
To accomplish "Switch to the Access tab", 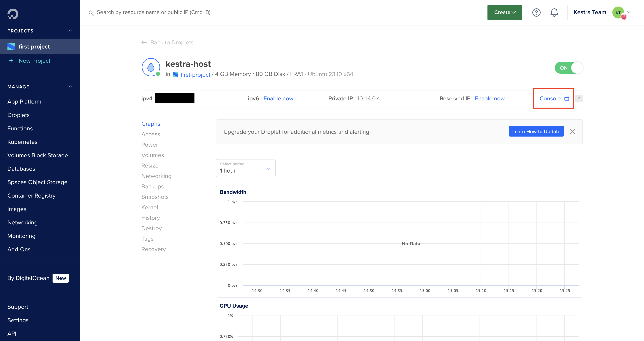I will (x=151, y=134).
